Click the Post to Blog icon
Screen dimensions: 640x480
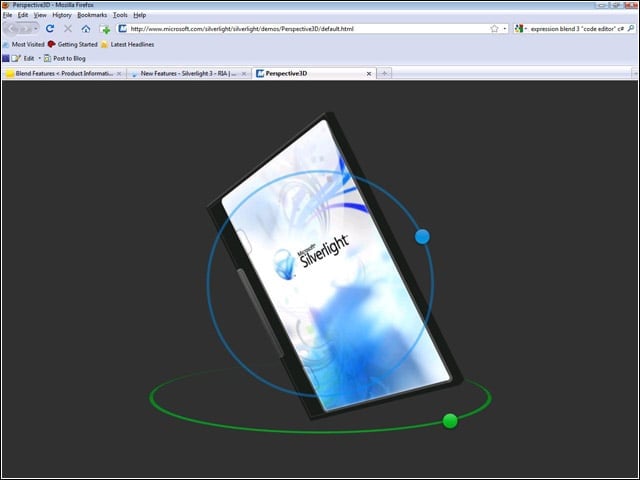tap(47, 58)
